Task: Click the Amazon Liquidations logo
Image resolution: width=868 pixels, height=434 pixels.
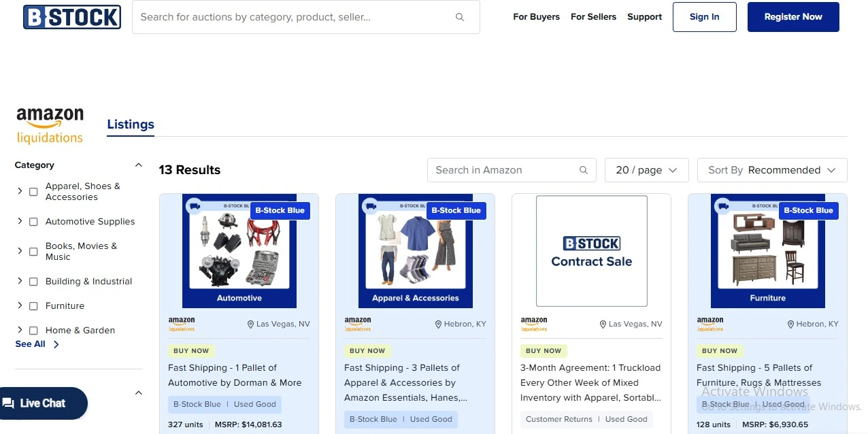Action: 50,125
